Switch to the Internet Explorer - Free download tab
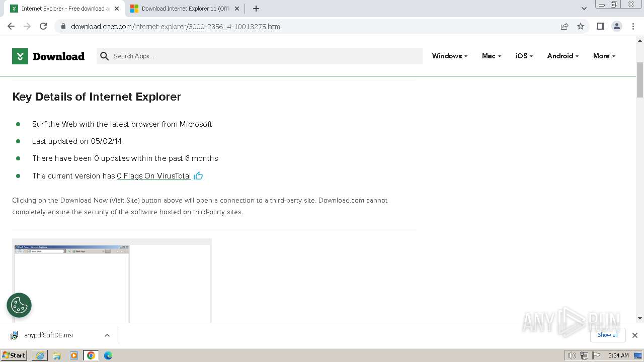644x362 pixels. (64, 9)
